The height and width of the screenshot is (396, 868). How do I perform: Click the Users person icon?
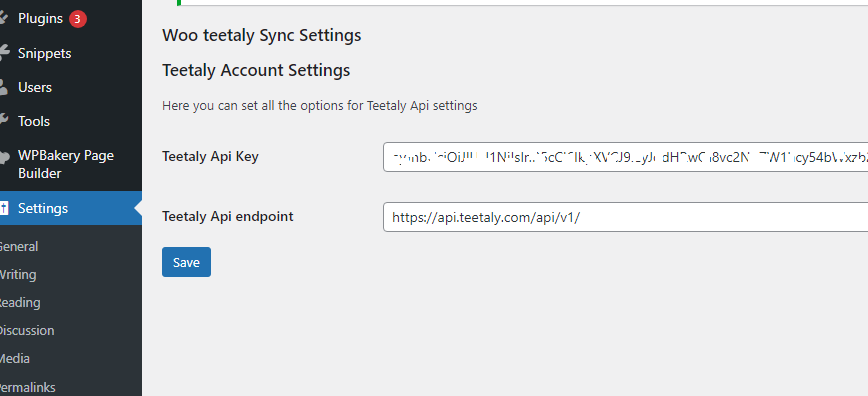(3, 88)
